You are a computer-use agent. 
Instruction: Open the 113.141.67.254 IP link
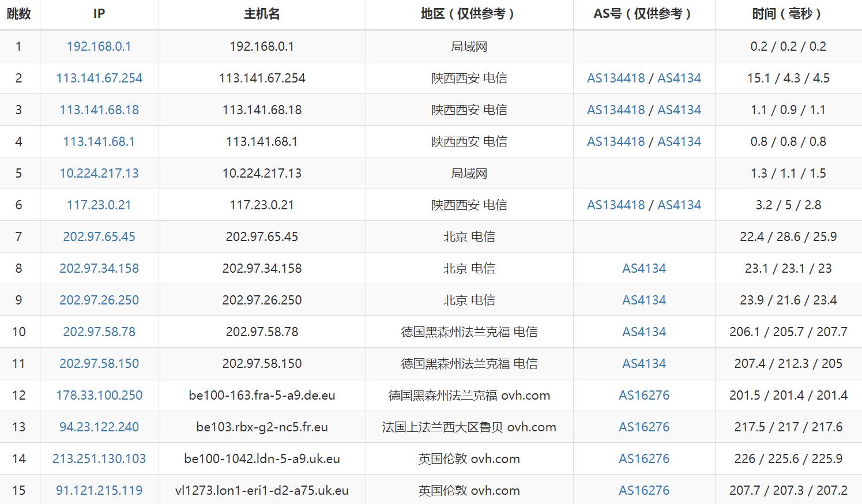click(99, 78)
